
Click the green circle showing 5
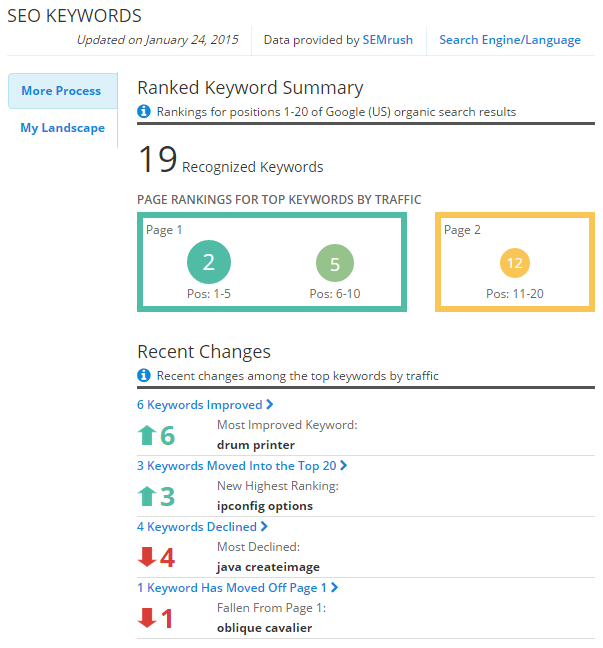point(335,263)
